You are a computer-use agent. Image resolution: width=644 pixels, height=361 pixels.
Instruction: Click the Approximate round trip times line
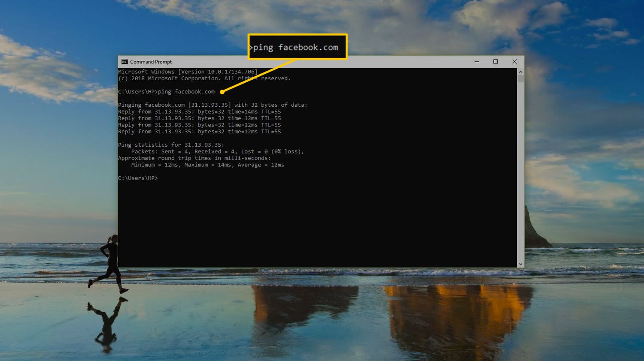[x=194, y=158]
